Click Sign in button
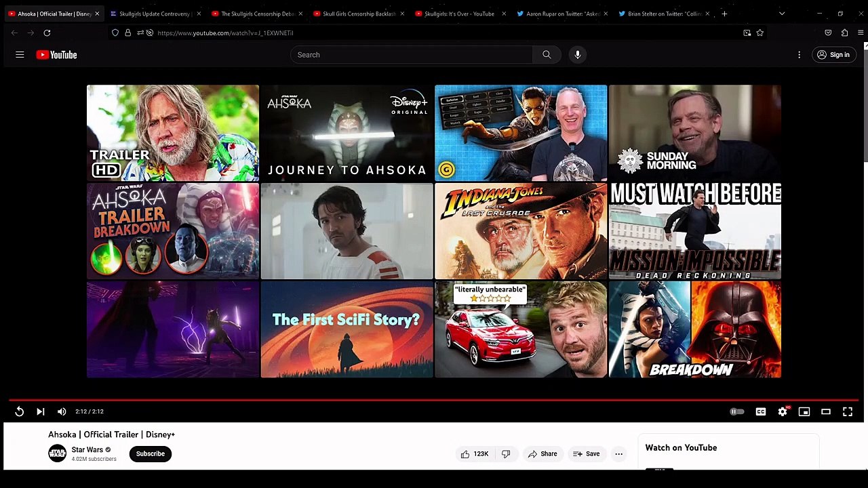This screenshot has width=868, height=488. (833, 55)
